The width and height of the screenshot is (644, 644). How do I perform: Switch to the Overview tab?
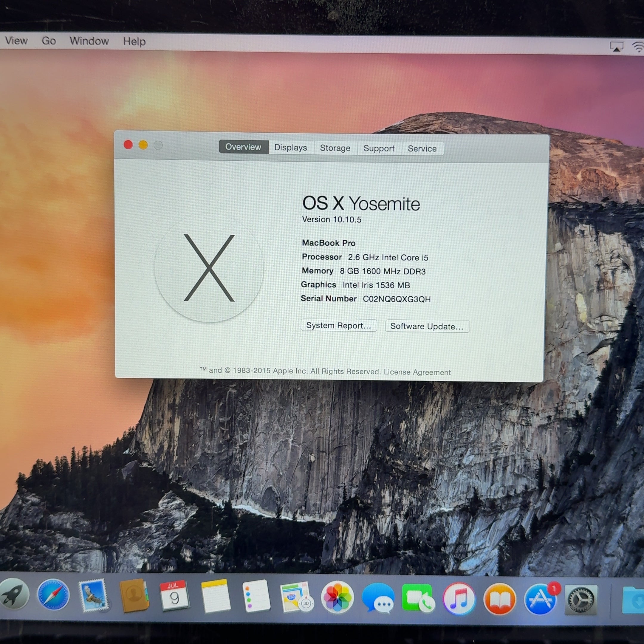point(243,147)
